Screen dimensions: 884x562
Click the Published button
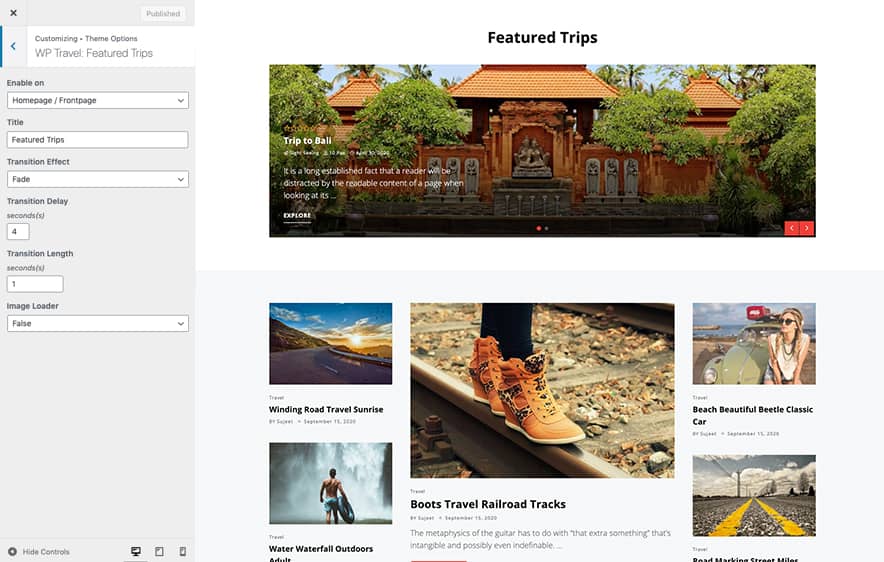163,14
